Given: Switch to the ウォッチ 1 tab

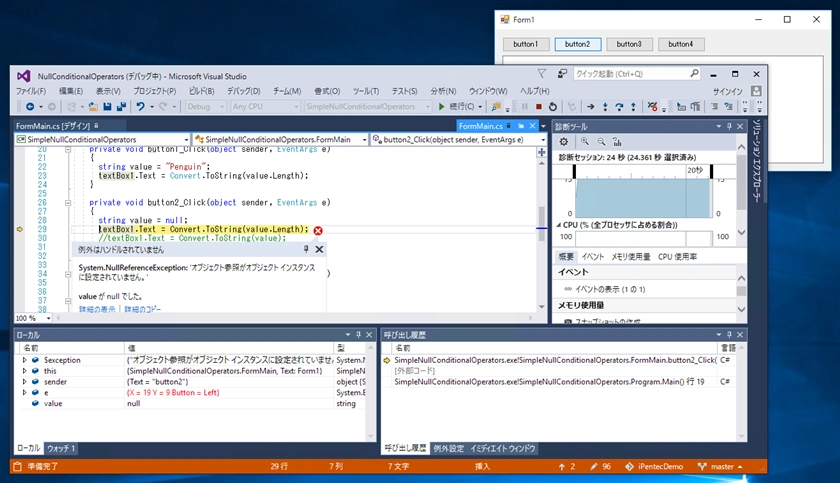Looking at the screenshot, I should click(60, 448).
